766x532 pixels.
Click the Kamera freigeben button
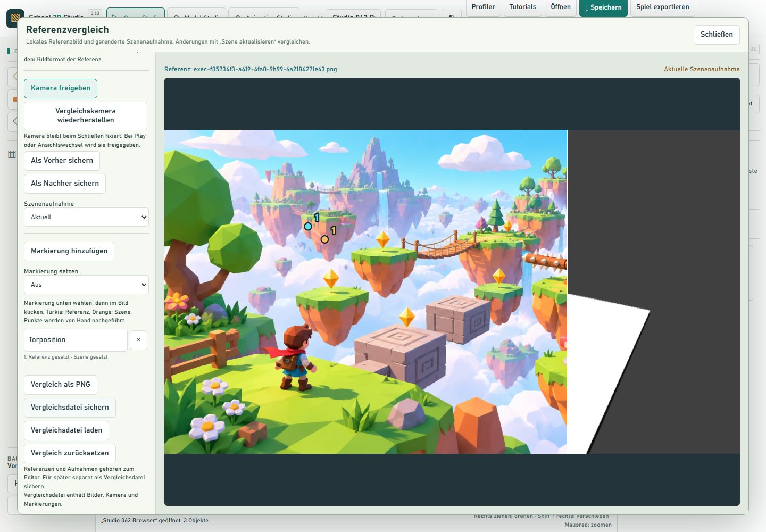61,88
